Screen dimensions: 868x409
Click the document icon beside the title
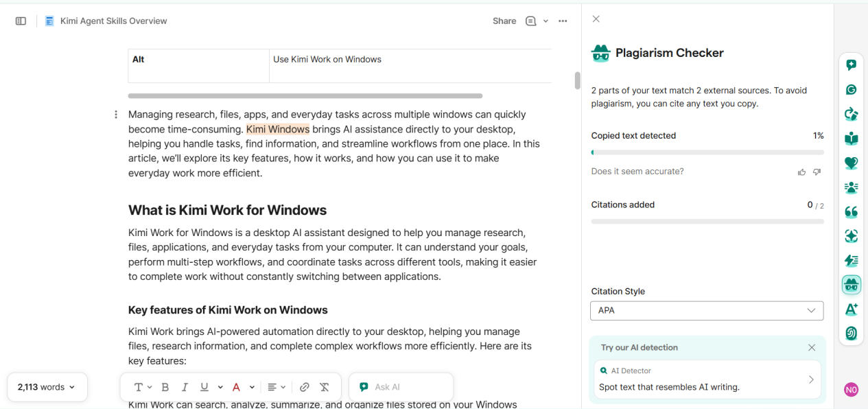[49, 21]
